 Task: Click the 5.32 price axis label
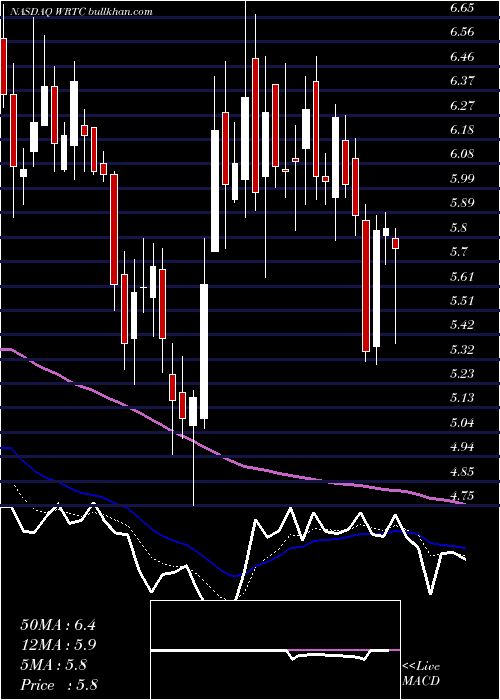click(x=462, y=349)
